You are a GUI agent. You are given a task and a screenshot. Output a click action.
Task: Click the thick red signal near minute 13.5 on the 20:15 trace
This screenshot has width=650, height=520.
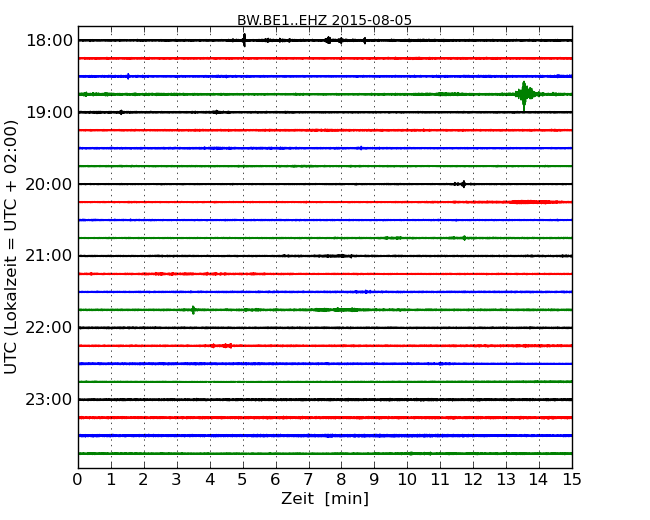click(x=533, y=202)
